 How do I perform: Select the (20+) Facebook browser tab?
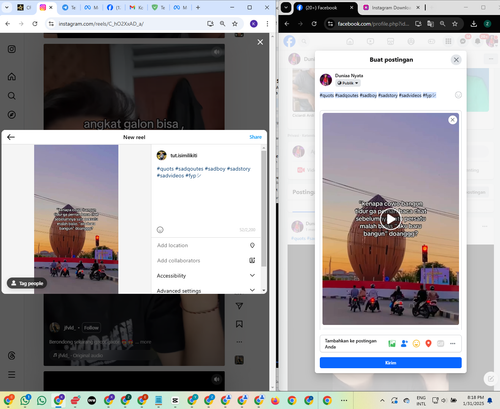325,7
